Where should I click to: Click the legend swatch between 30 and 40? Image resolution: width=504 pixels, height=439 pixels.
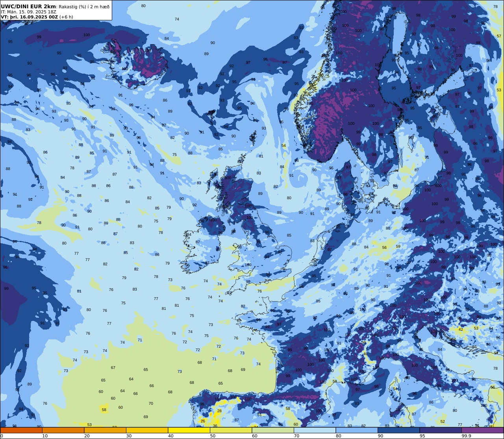coord(147,430)
